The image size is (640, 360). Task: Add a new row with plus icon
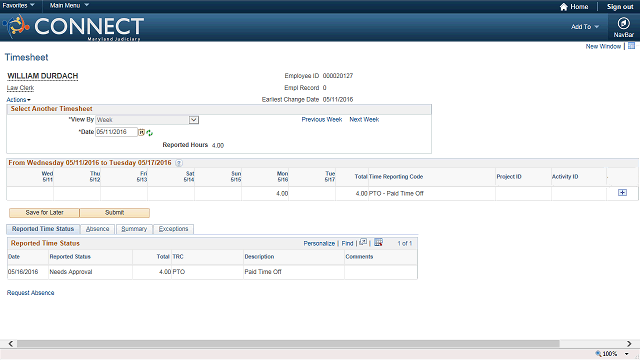[622, 193]
